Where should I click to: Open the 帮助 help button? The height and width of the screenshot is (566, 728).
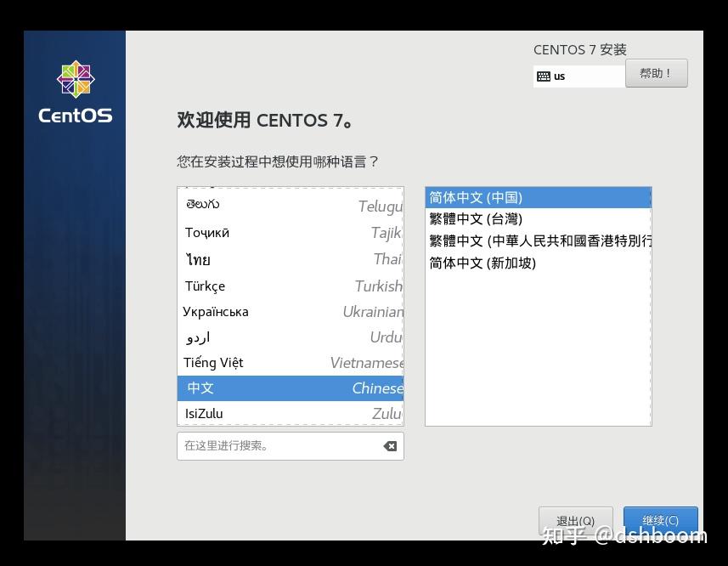656,73
